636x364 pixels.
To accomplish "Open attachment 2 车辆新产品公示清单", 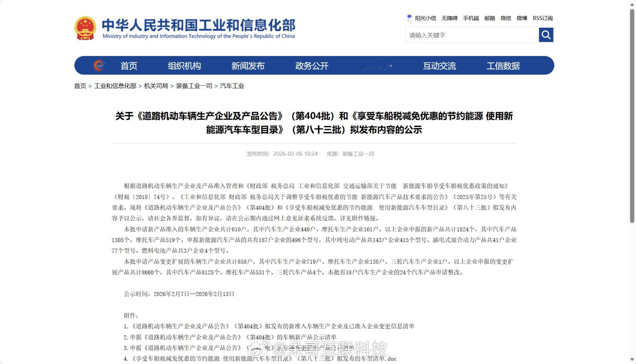I will click(x=230, y=337).
